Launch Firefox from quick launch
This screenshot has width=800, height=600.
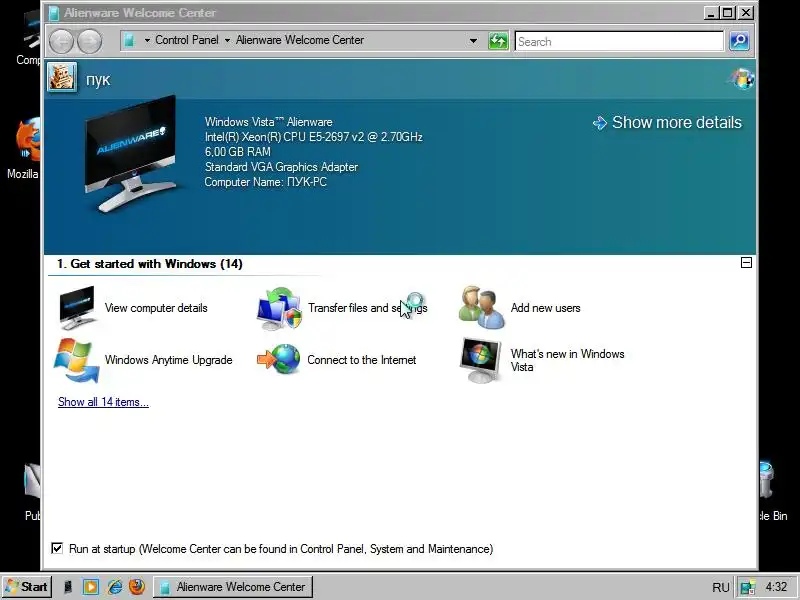(136, 587)
